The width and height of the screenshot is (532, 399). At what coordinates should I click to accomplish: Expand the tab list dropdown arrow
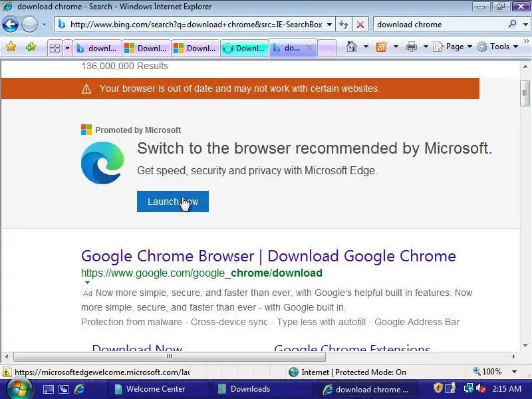(67, 48)
